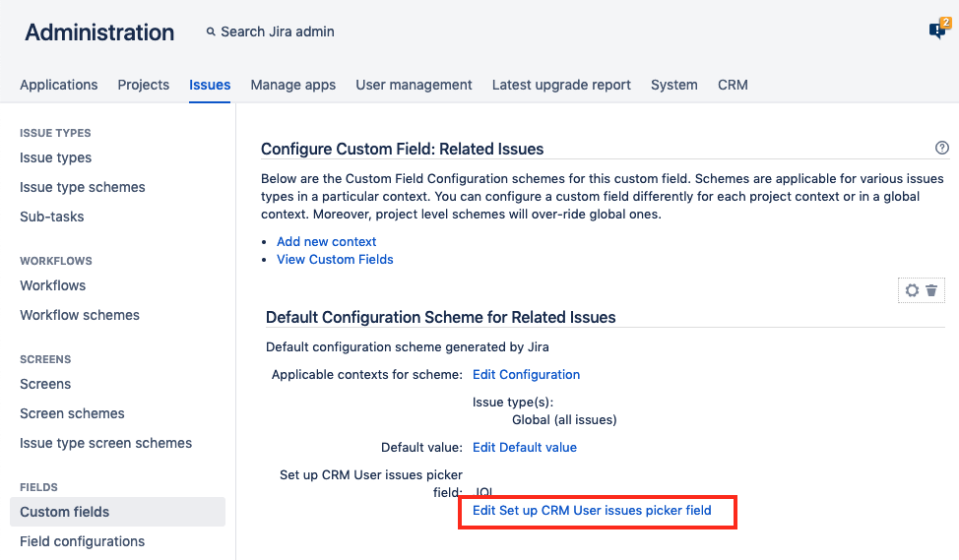959x560 pixels.
Task: Click the help question mark icon
Action: pos(942,149)
